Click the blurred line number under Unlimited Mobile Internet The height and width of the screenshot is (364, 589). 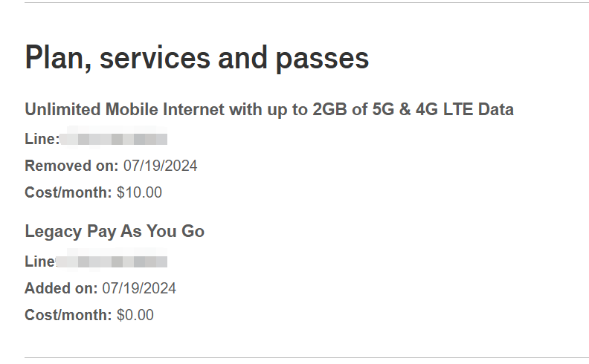114,138
